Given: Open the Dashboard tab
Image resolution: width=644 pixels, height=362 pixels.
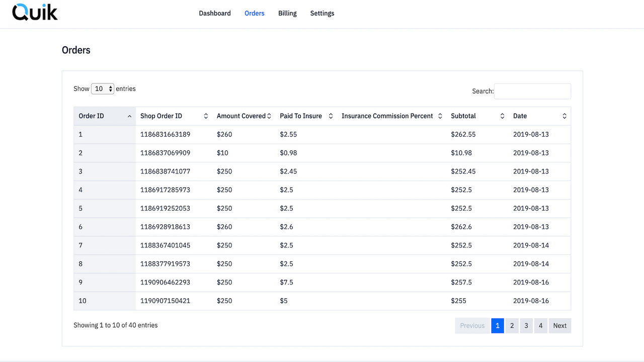Looking at the screenshot, I should (215, 13).
